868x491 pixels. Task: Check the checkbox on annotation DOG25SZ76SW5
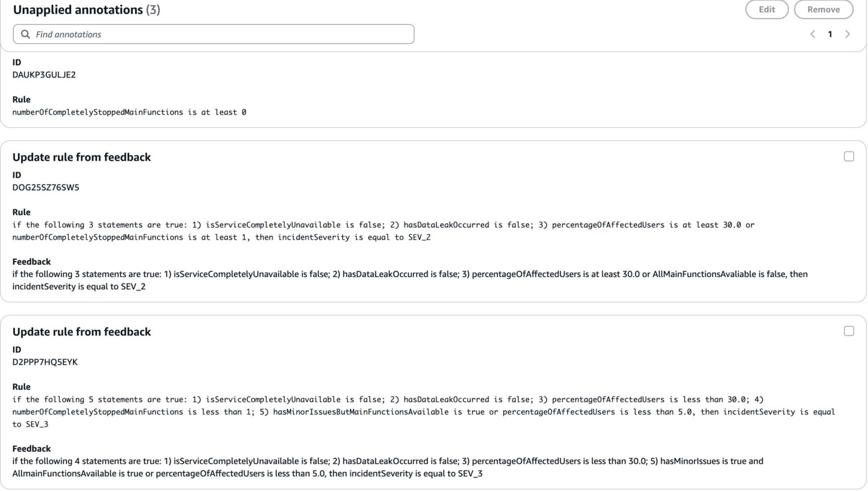pos(848,157)
